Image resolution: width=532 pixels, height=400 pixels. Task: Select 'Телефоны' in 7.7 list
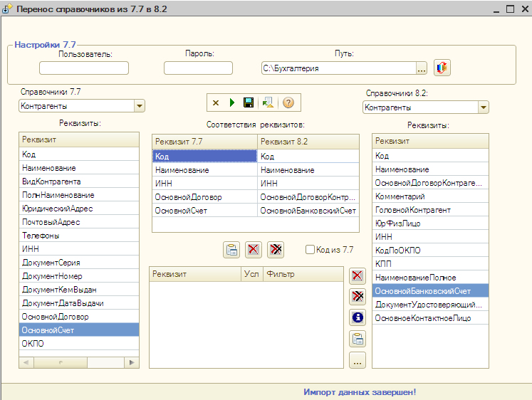(79, 236)
